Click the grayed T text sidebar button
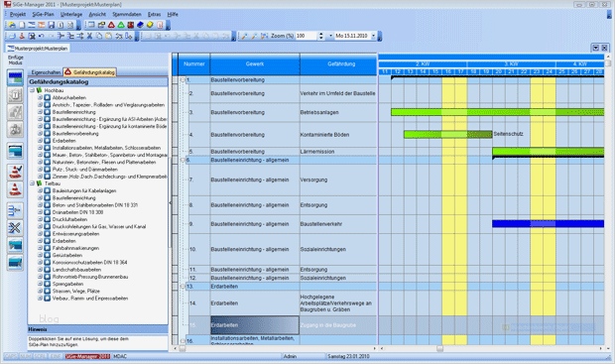The height and width of the screenshot is (364, 615). (15, 95)
